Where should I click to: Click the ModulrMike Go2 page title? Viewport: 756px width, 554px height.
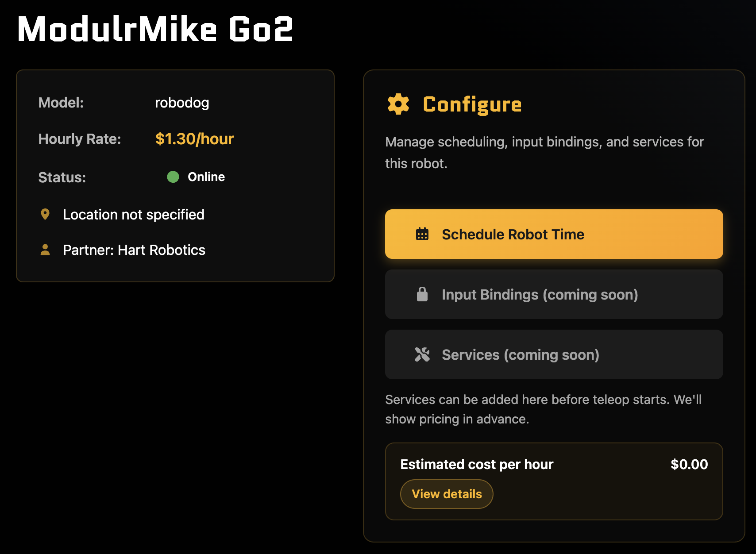point(155,29)
